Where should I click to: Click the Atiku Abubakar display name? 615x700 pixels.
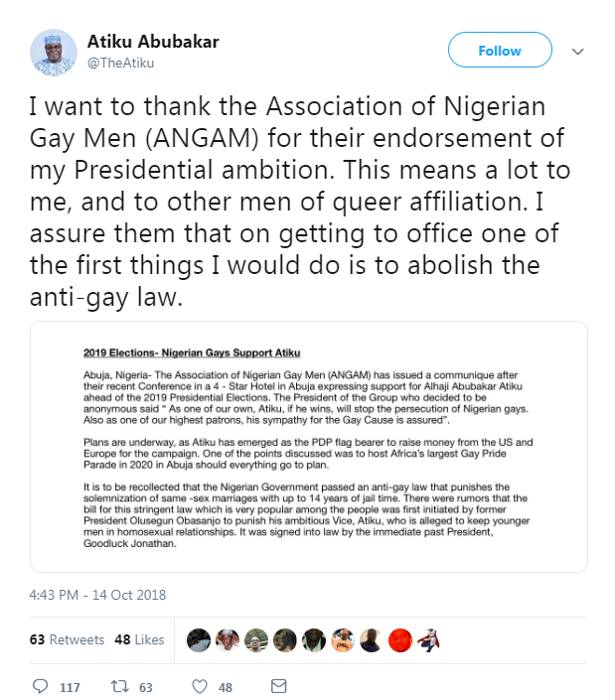pyautogui.click(x=153, y=42)
